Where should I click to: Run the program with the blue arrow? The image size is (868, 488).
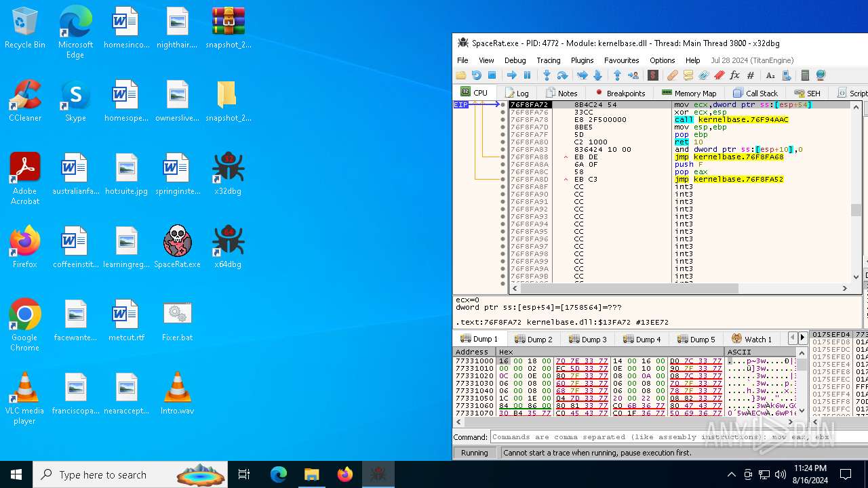point(512,75)
